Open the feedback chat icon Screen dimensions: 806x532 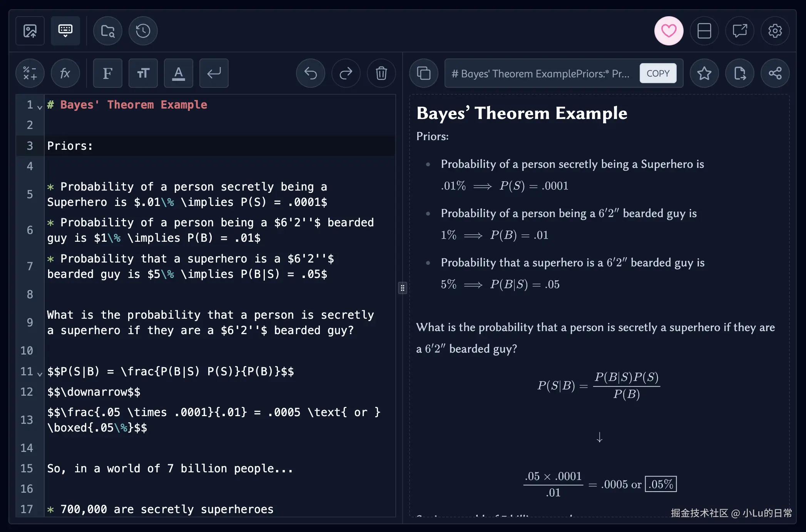[739, 31]
